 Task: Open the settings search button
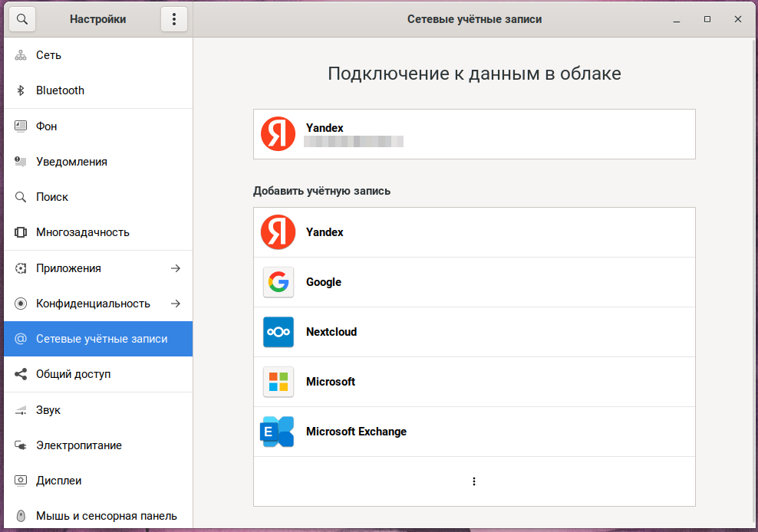coord(21,19)
